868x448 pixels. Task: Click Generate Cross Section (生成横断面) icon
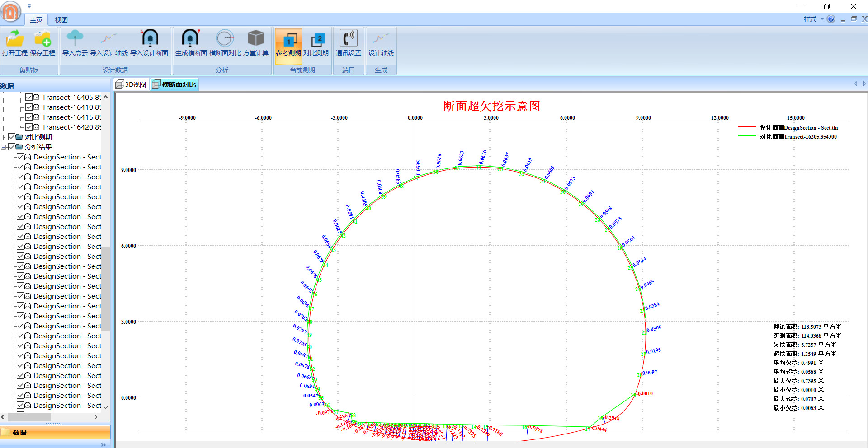tap(191, 39)
